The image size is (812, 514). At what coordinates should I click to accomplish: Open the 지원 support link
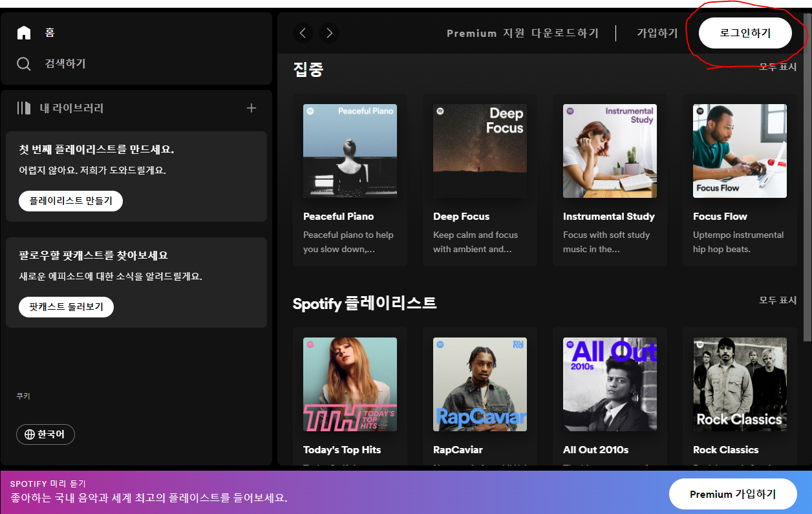pos(515,33)
